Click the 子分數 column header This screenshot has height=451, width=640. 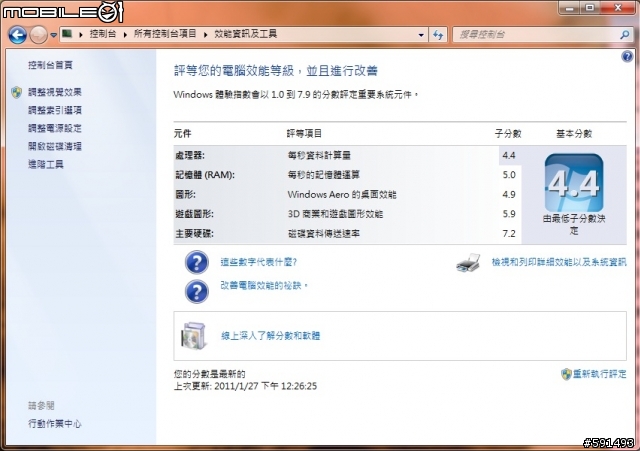coord(508,133)
